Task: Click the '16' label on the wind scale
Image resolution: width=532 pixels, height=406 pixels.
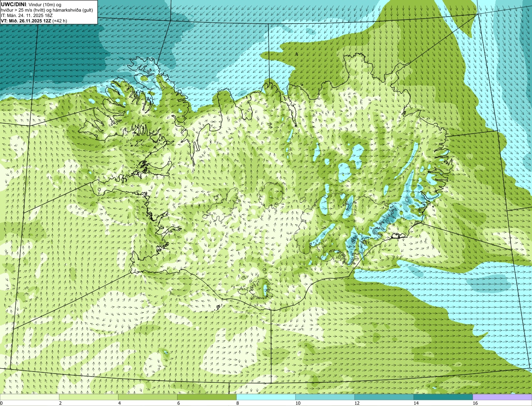Action: click(x=475, y=403)
